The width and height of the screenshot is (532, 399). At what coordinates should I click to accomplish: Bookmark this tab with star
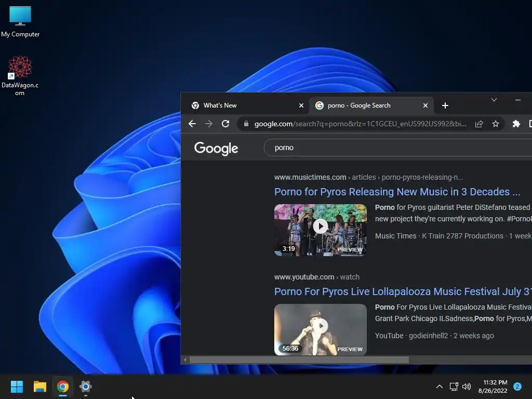click(496, 124)
